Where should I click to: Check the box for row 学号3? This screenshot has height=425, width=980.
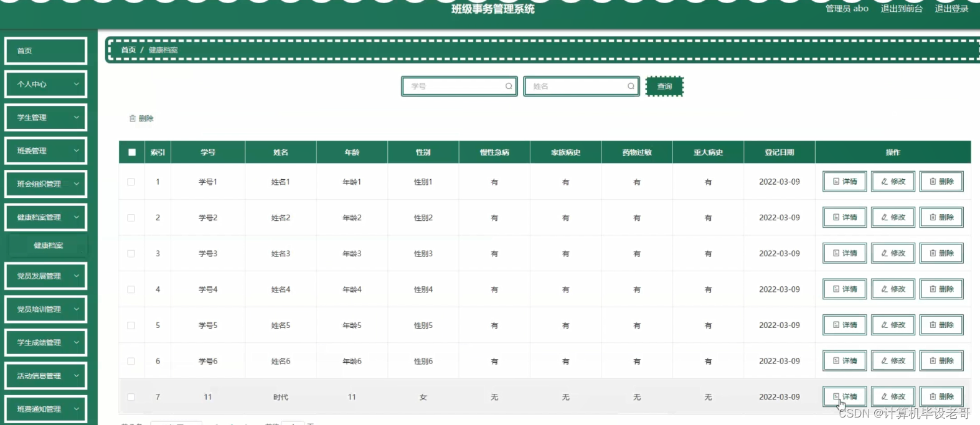131,253
